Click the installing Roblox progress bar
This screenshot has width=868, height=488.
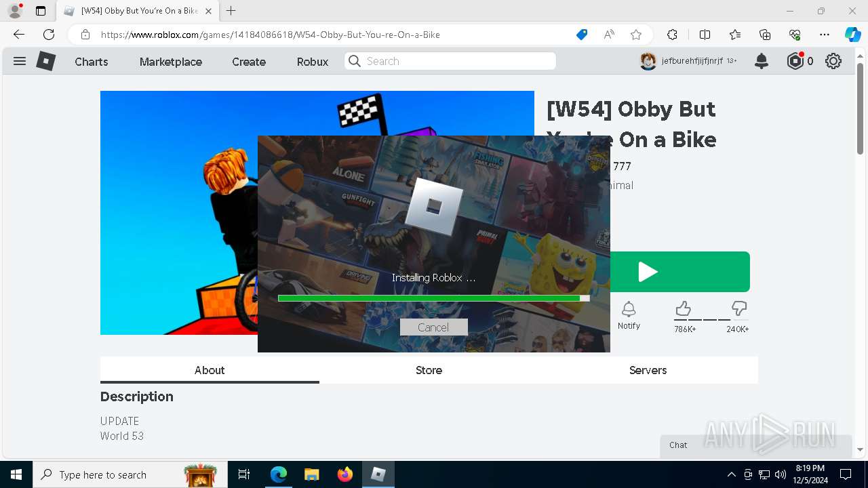[433, 298]
